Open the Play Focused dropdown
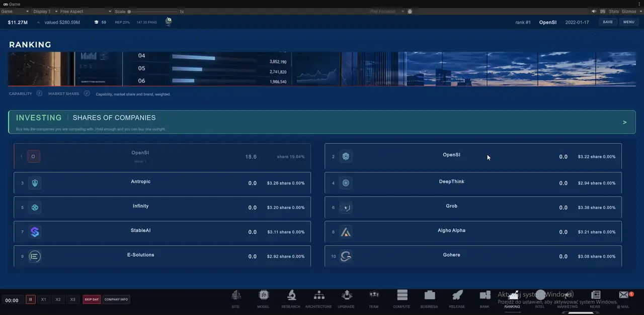This screenshot has width=644, height=315. (x=386, y=11)
